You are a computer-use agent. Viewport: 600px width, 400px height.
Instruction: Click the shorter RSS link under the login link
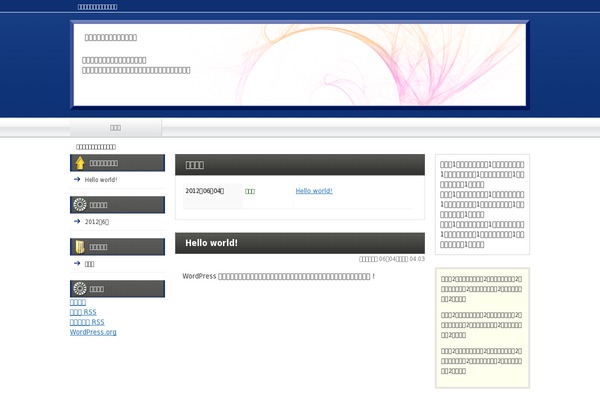(83, 312)
